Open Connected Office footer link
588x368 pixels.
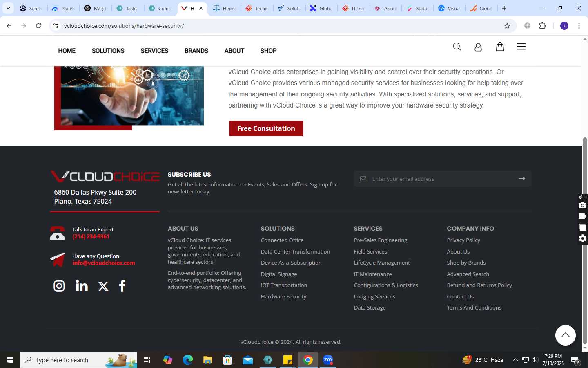pos(282,240)
